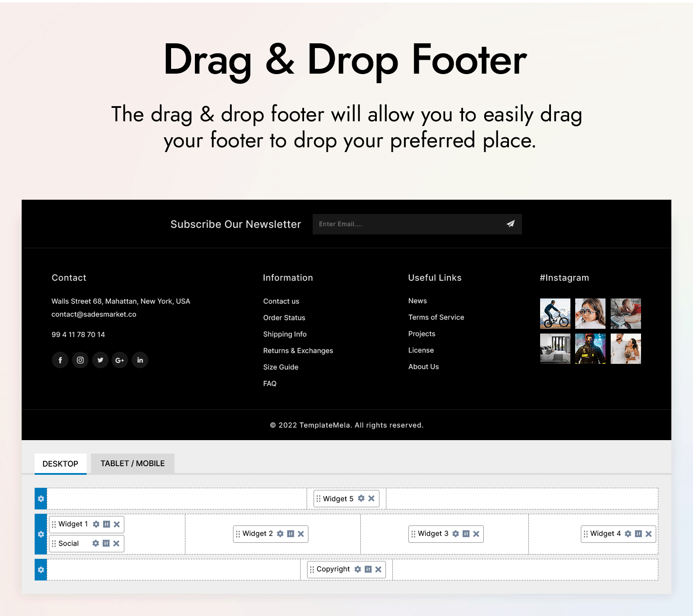Remove Widget 4 using its X icon
Viewport: 693px width, 616px height.
coord(648,534)
